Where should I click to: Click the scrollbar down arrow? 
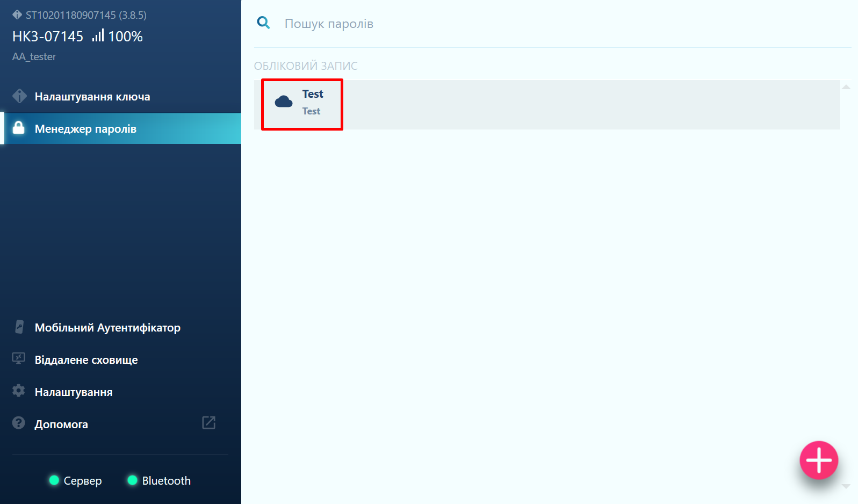pyautogui.click(x=846, y=486)
